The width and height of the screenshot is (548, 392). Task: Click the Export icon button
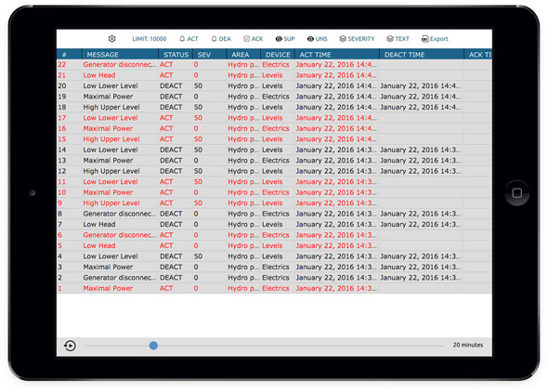click(x=435, y=39)
